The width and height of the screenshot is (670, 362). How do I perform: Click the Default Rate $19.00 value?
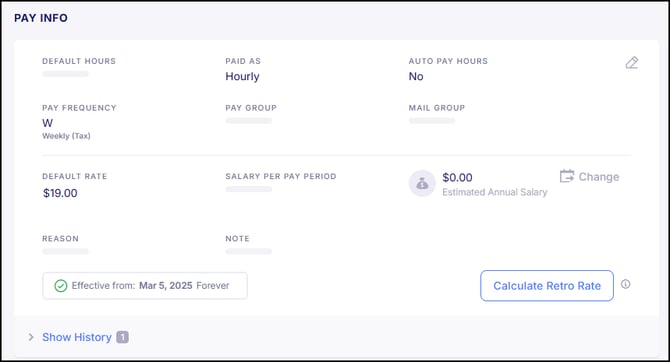click(60, 193)
